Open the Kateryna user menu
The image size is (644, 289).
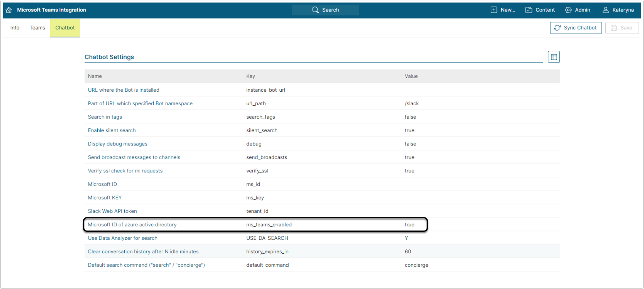click(x=618, y=10)
